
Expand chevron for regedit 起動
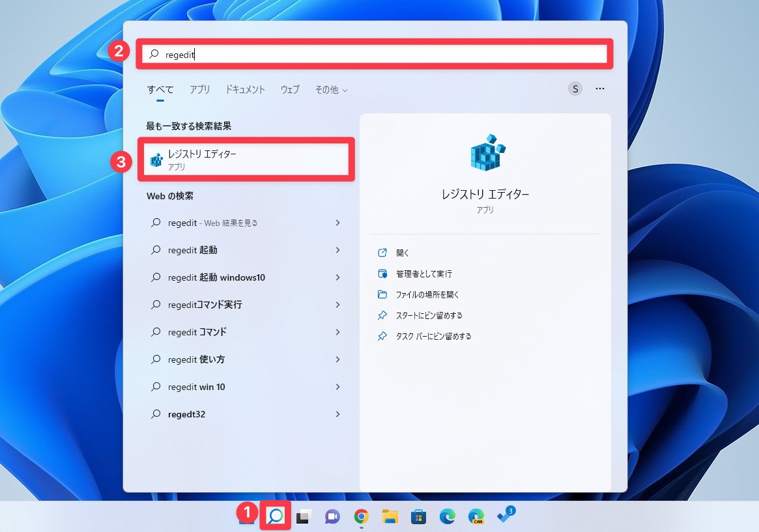[338, 250]
